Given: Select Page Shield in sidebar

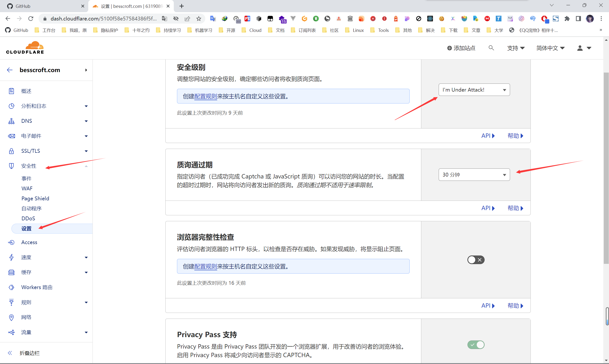Looking at the screenshot, I should point(35,198).
